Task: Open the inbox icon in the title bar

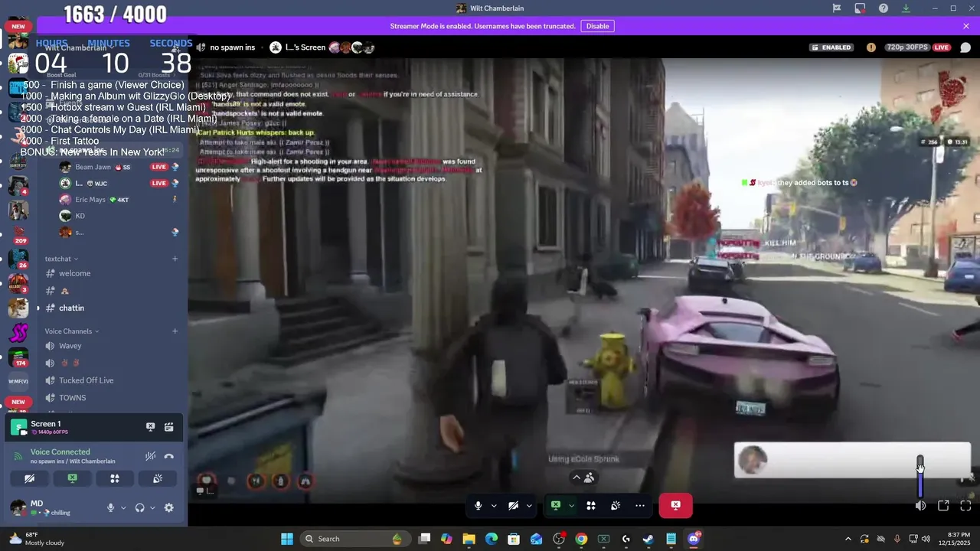Action: coord(860,8)
